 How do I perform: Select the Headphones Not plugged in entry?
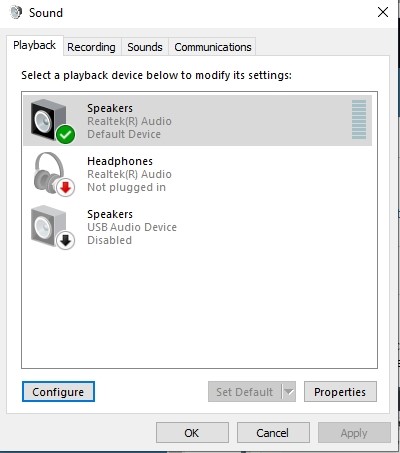(197, 174)
